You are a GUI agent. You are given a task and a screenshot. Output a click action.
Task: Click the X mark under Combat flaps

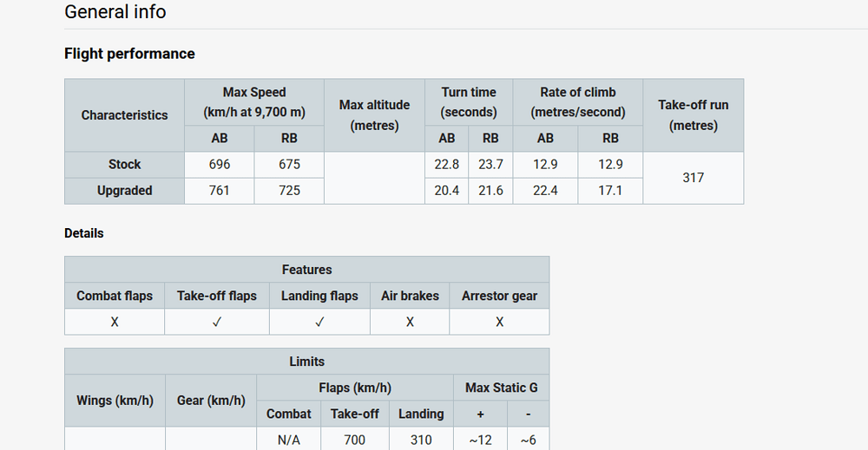point(115,322)
